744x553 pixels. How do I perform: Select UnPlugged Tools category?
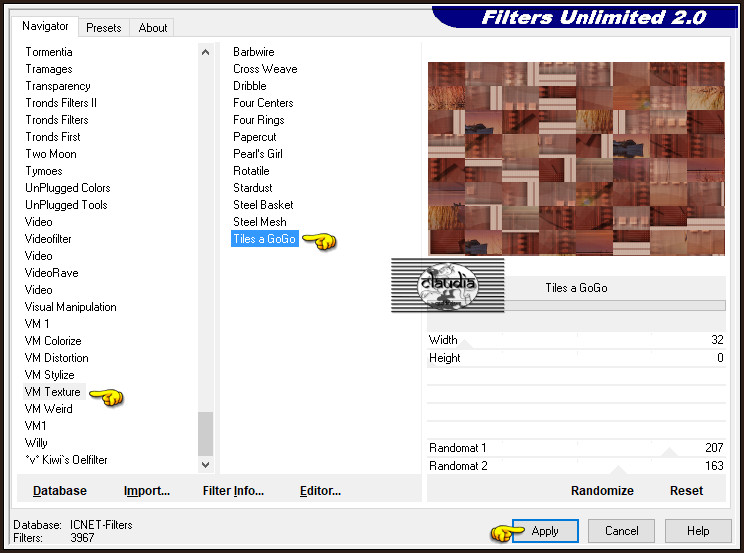point(66,205)
